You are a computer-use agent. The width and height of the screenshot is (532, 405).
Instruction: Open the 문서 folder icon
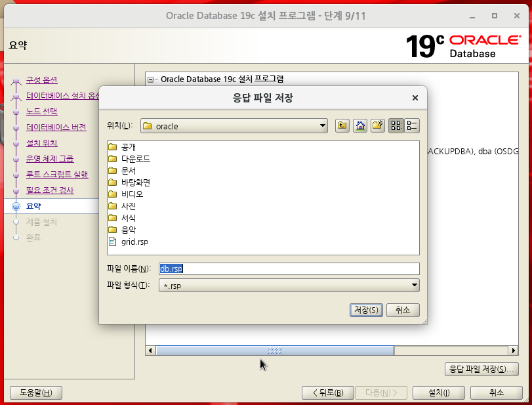click(113, 171)
